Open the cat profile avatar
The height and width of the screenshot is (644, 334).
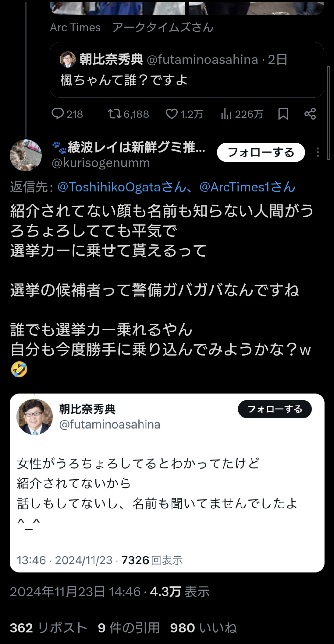point(26,155)
